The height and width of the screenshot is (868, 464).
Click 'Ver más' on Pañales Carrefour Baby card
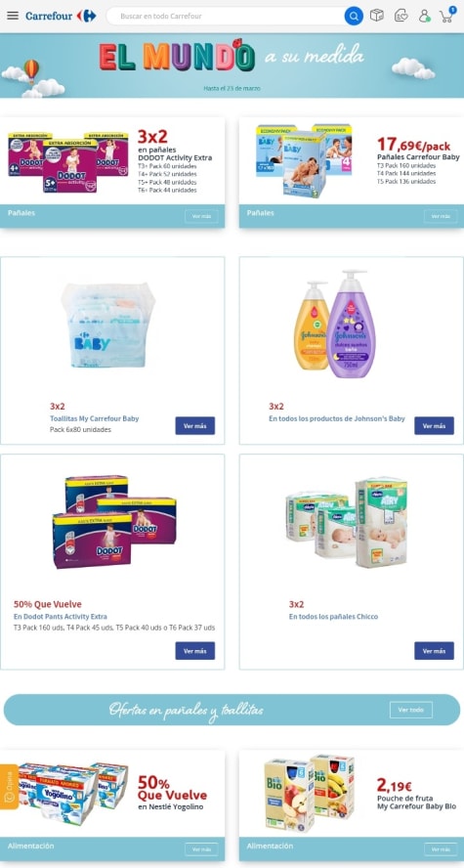[x=441, y=216]
